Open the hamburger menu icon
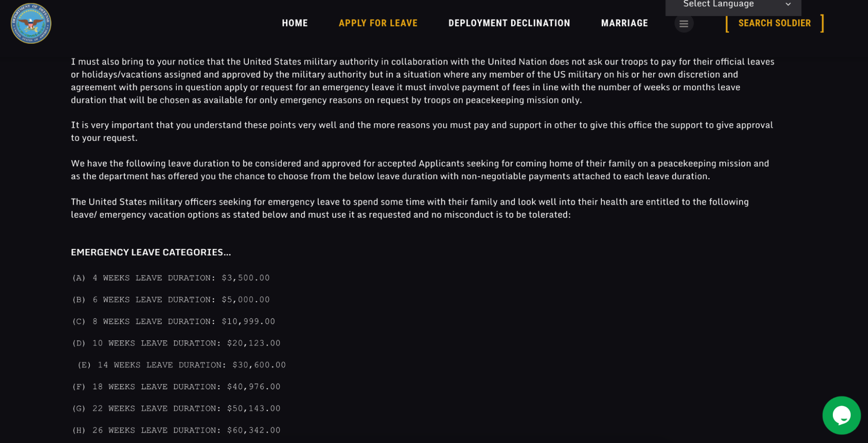This screenshot has width=868, height=443. tap(683, 24)
